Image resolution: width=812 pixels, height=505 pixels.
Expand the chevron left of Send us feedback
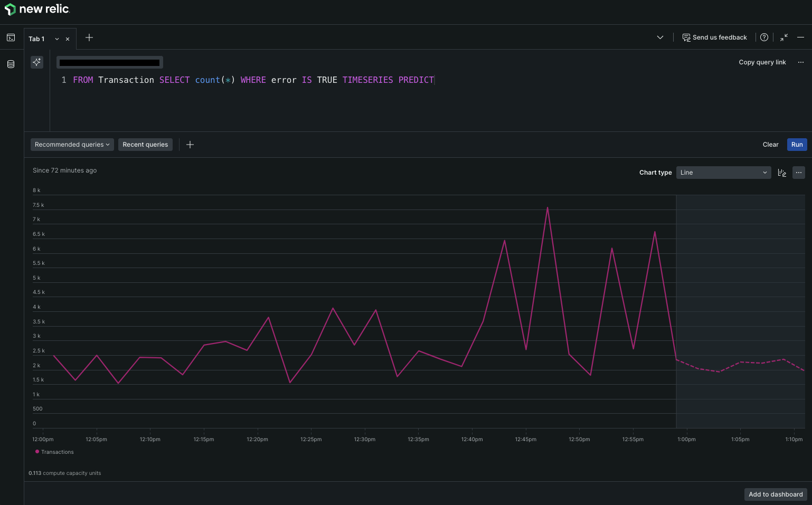click(x=660, y=37)
